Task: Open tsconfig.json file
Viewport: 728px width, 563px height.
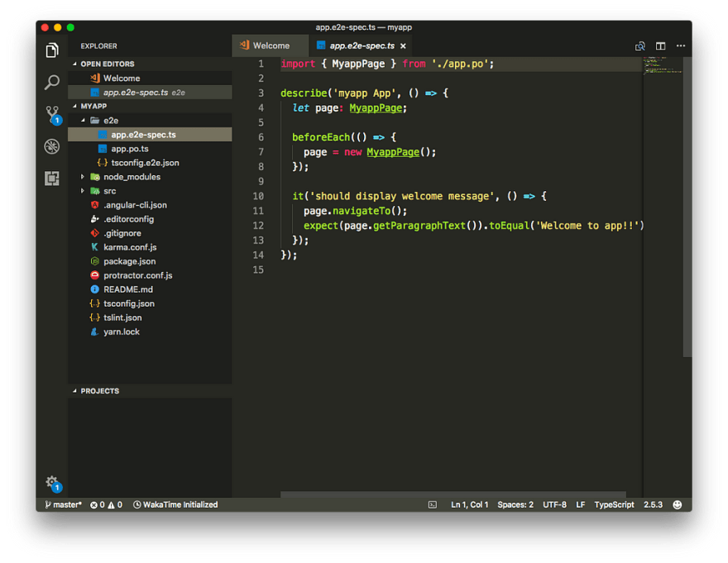Action: pyautogui.click(x=150, y=303)
